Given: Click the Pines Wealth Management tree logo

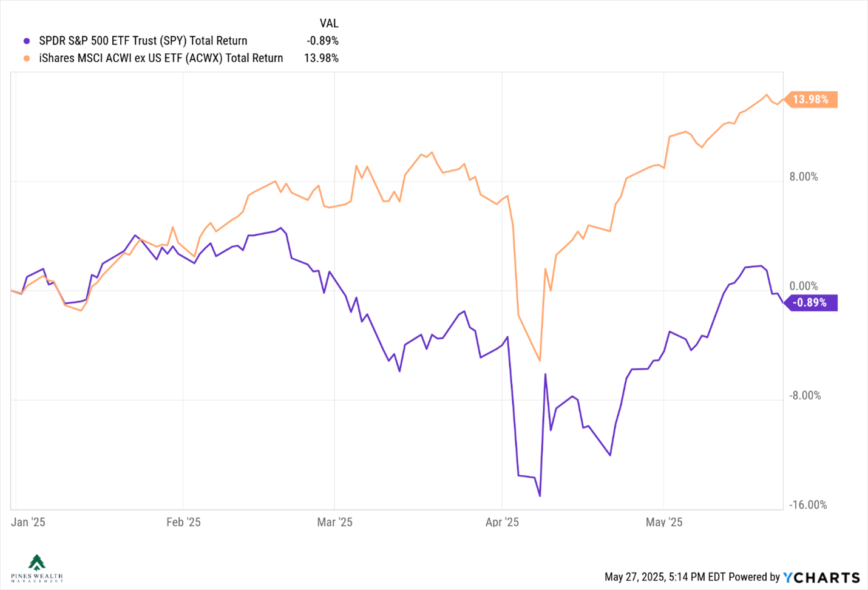Looking at the screenshot, I should point(36,568).
